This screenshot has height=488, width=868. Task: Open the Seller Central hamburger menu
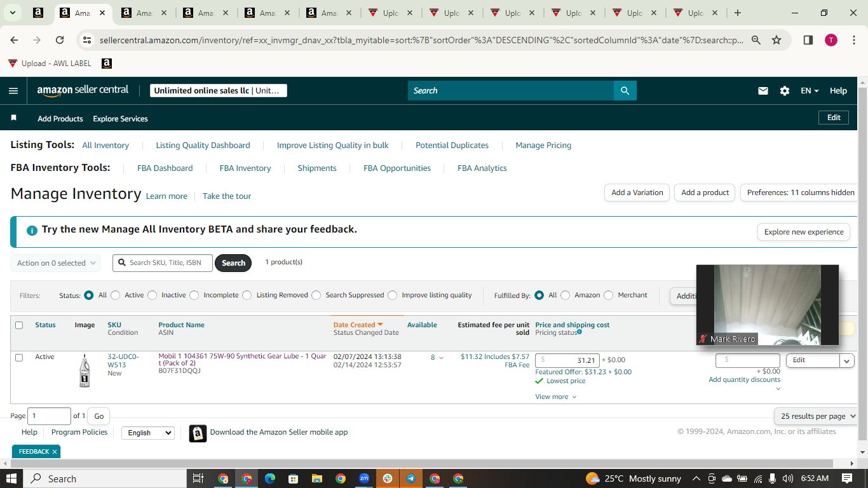[x=13, y=91]
